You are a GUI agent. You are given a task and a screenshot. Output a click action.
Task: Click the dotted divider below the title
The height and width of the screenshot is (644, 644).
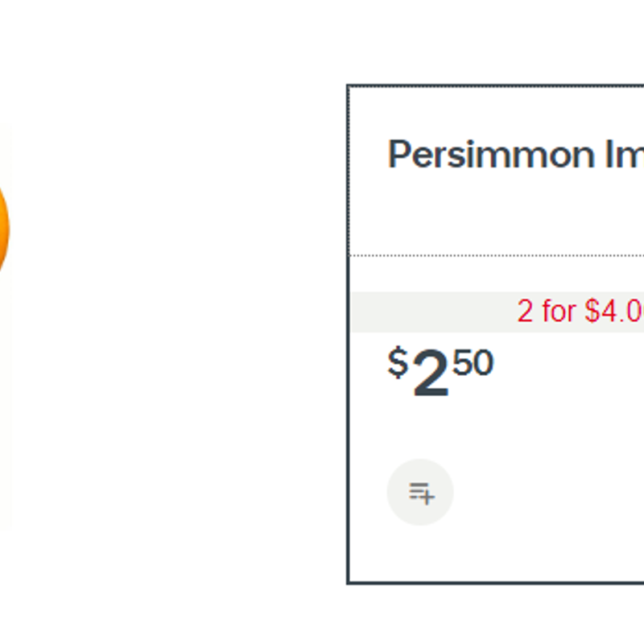497,255
